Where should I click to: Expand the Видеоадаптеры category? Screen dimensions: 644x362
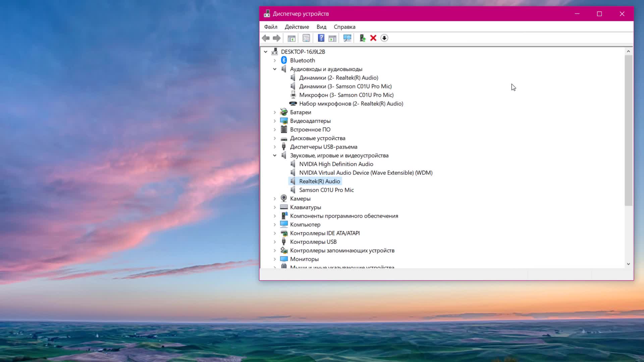[x=275, y=121]
